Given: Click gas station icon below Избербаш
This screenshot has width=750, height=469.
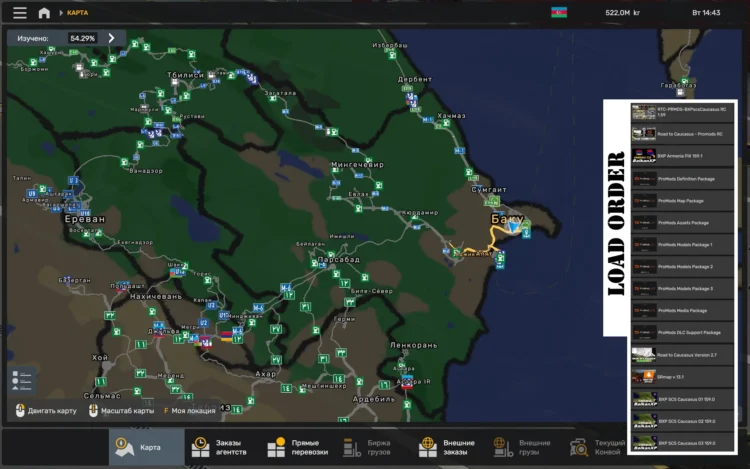Looking at the screenshot, I should tap(392, 55).
